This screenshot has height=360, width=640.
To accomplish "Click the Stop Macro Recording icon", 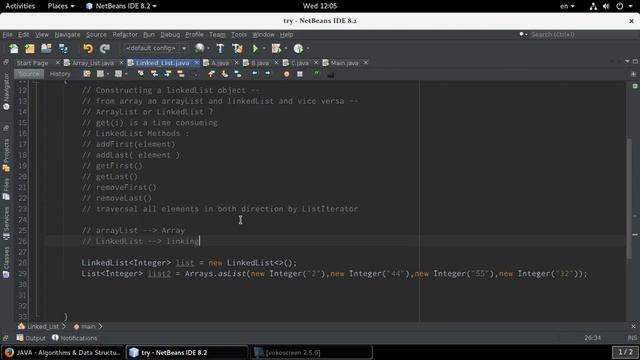I will pos(300,74).
